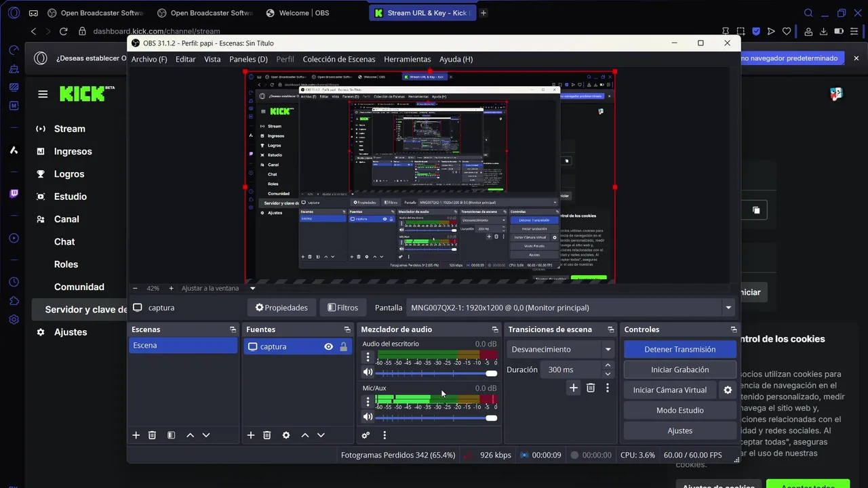Open Vista menu
Image resolution: width=868 pixels, height=488 pixels.
click(212, 59)
